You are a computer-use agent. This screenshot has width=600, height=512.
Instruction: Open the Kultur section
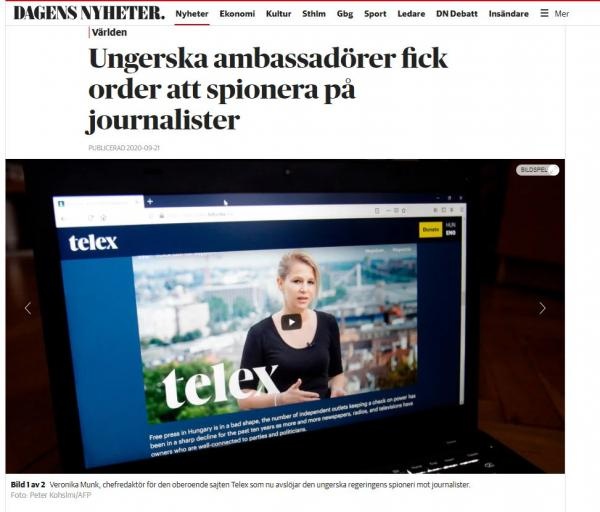[x=279, y=14]
